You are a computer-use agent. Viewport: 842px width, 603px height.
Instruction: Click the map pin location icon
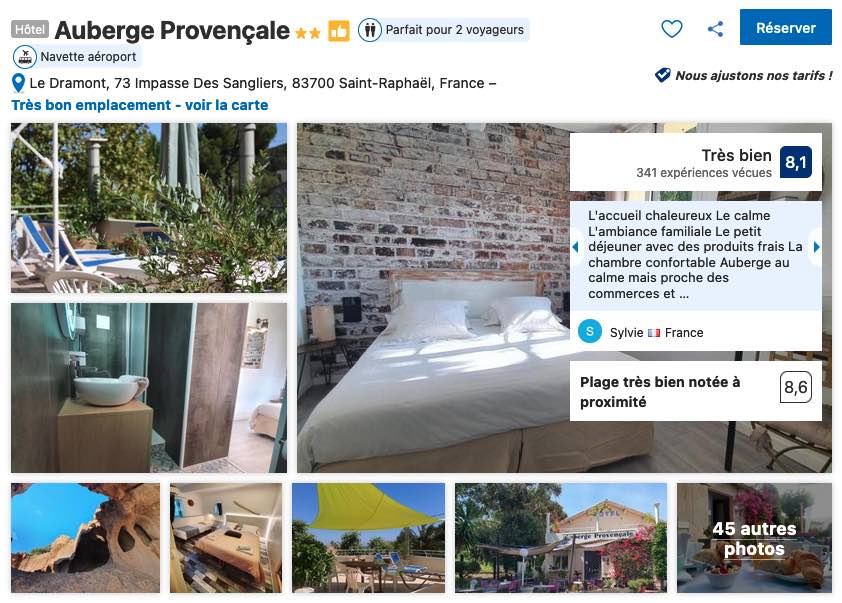[18, 83]
